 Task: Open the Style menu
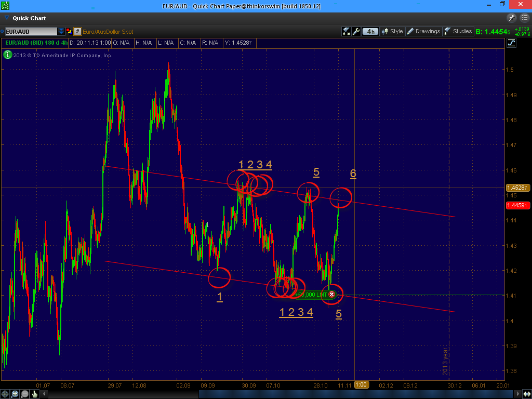392,32
